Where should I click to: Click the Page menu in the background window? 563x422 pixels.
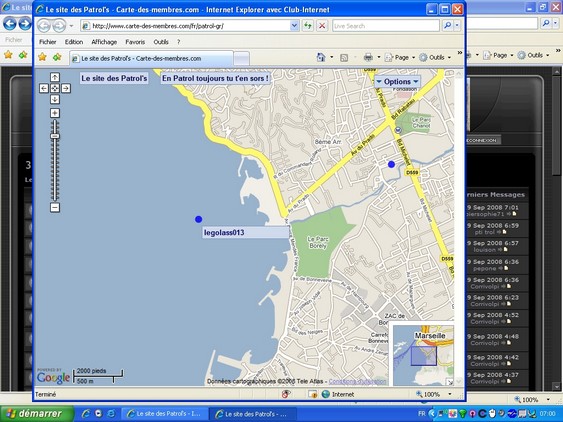[499, 55]
